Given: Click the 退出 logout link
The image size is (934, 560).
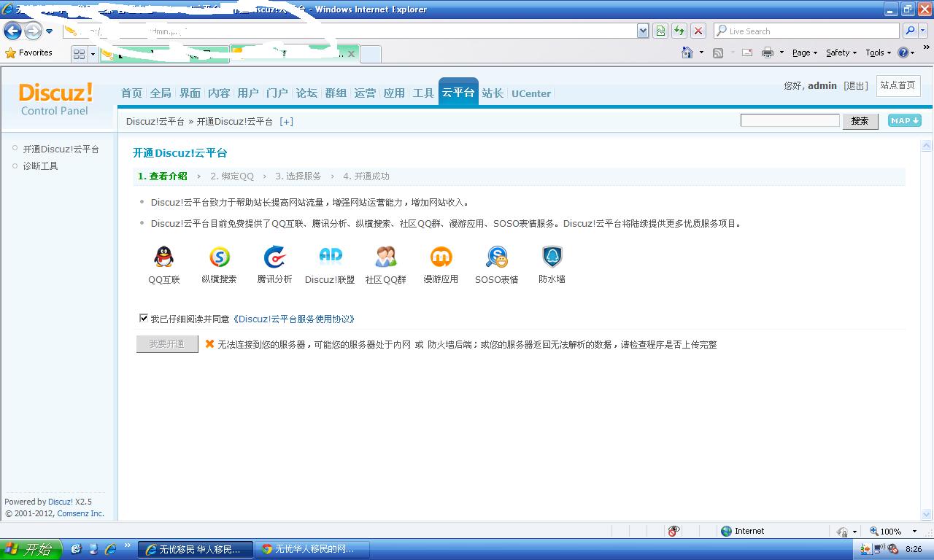Looking at the screenshot, I should [x=856, y=85].
